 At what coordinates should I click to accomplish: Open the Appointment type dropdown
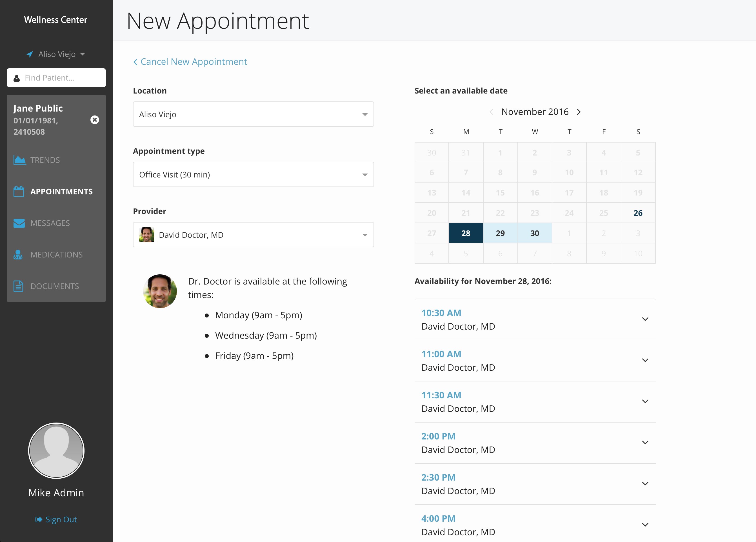click(x=253, y=175)
